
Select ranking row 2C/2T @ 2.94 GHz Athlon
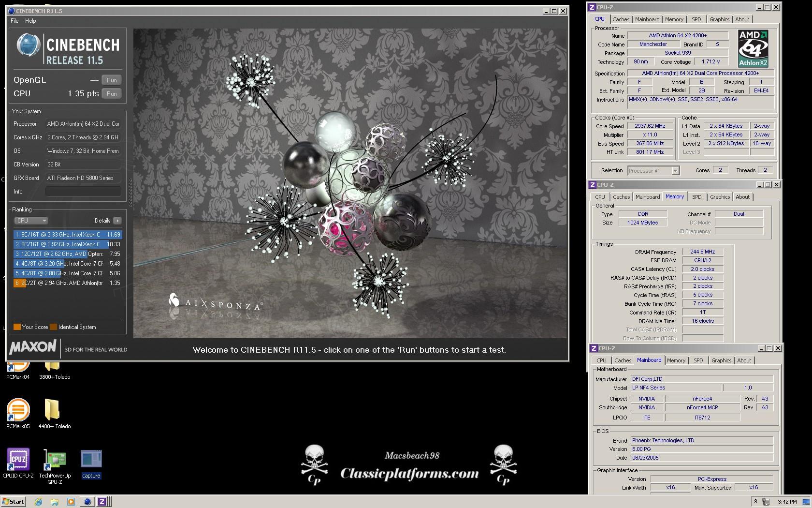pos(68,283)
